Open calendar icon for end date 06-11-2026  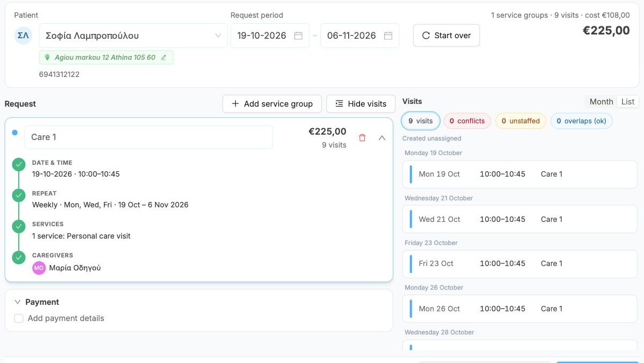(388, 36)
